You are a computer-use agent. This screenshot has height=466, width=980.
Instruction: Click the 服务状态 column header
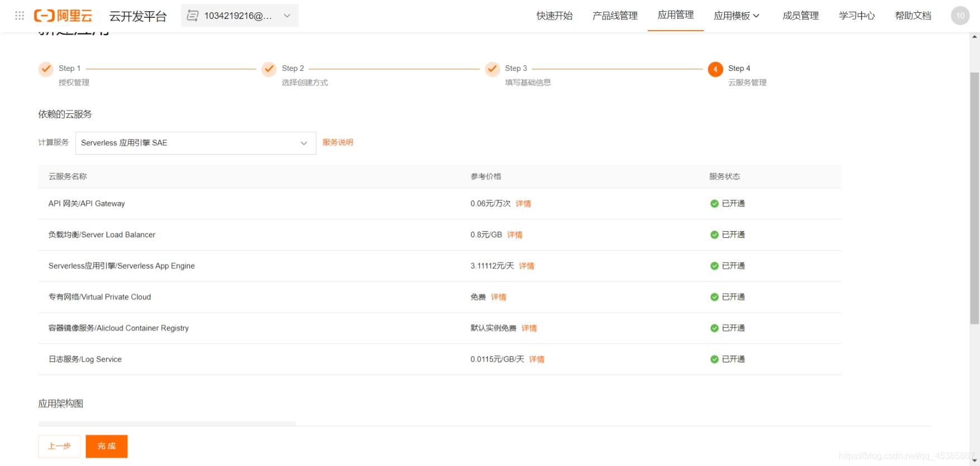point(725,176)
